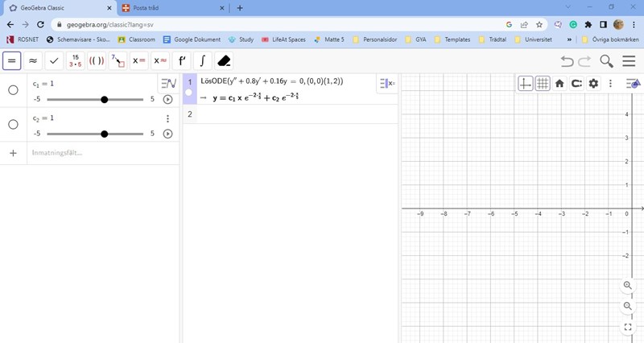This screenshot has width=644, height=343.
Task: Select the Derivative f' tool
Action: pyautogui.click(x=182, y=61)
